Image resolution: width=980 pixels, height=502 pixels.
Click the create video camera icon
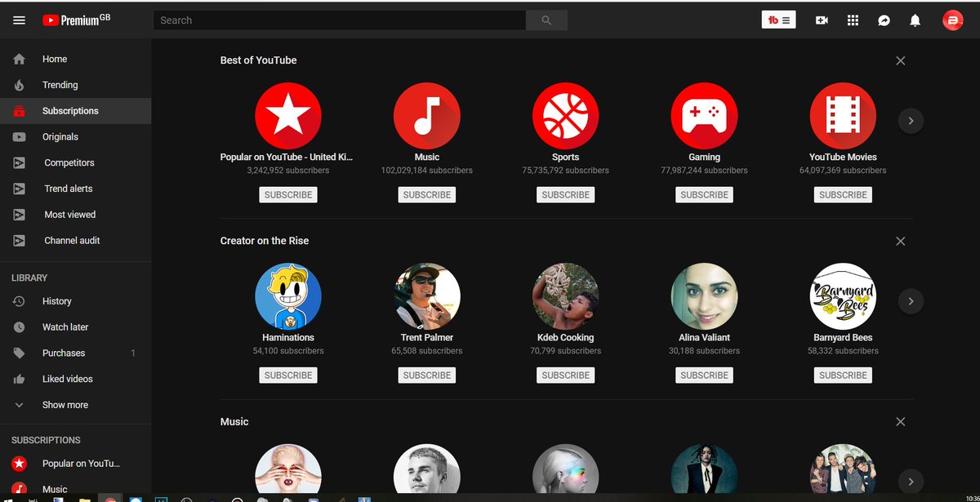tap(822, 20)
